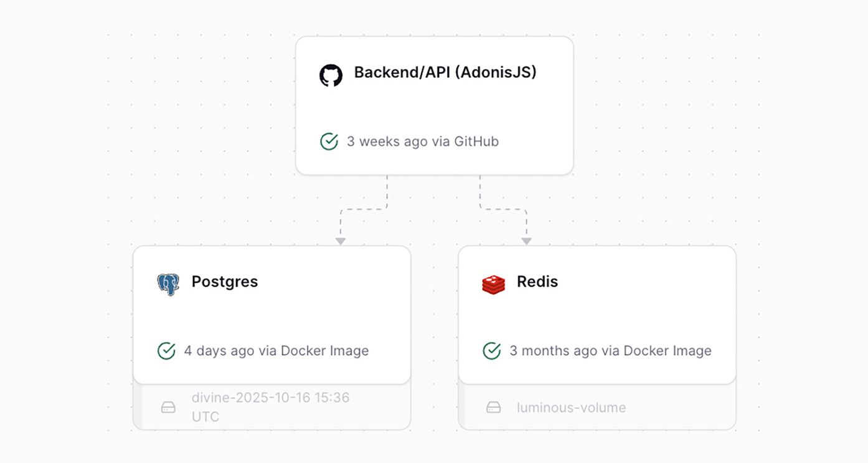Click the Postgres volume disk icon
This screenshot has height=463, width=868.
click(168, 408)
